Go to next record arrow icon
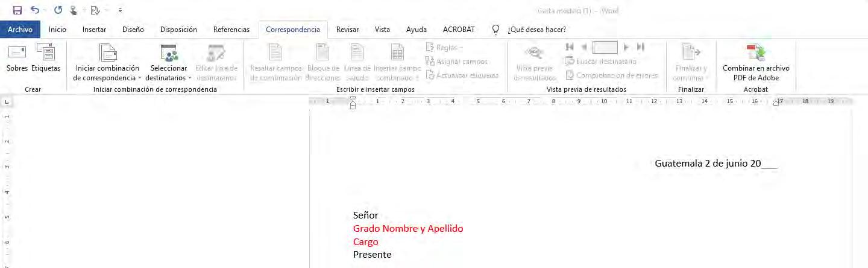Image resolution: width=868 pixels, height=268 pixels. [x=627, y=47]
